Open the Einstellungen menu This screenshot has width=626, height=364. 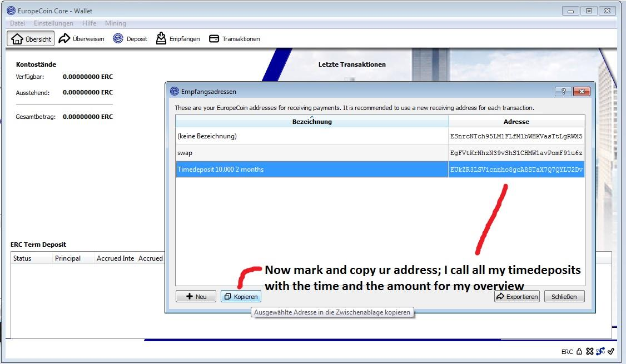(53, 23)
